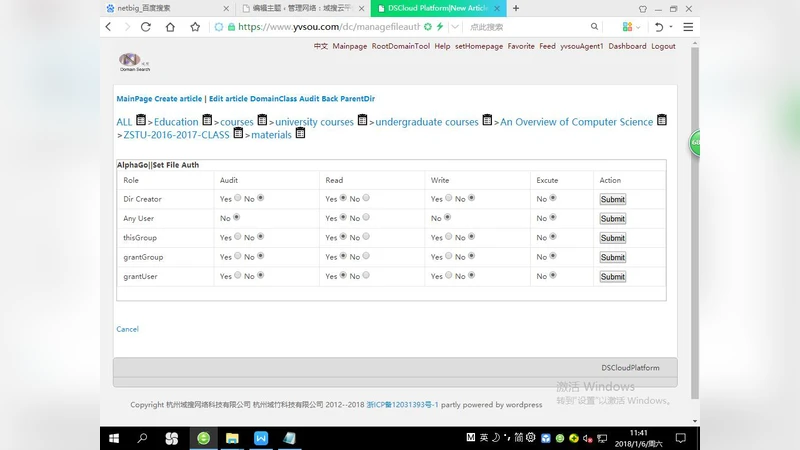Viewport: 800px width, 450px height.
Task: Select Yes for thisGroup Write permission
Action: 449,237
